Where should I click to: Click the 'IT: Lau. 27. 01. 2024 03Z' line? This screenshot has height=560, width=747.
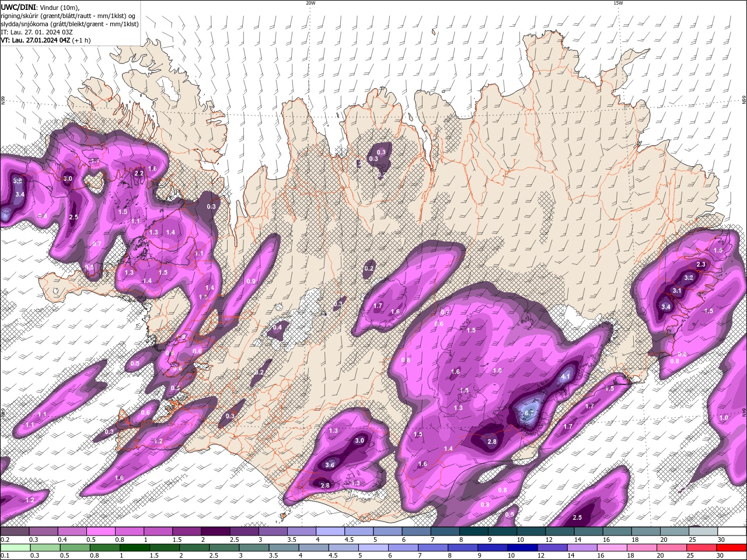pyautogui.click(x=36, y=32)
